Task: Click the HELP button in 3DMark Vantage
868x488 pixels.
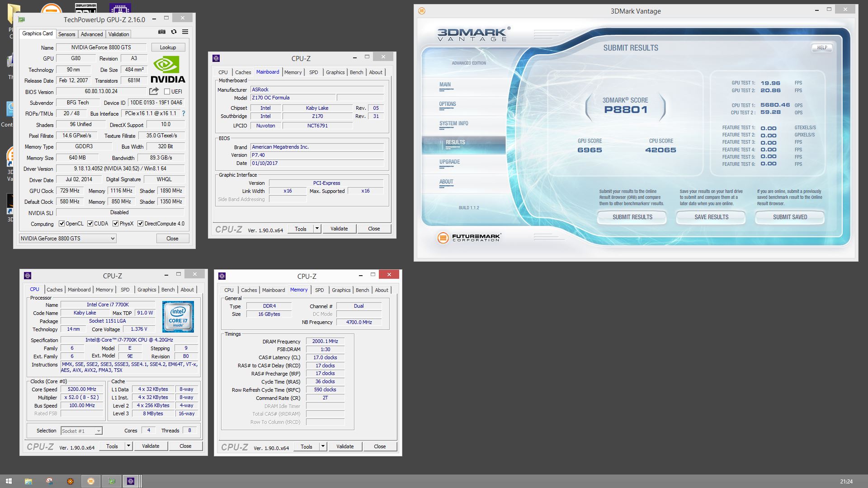Action: 822,47
